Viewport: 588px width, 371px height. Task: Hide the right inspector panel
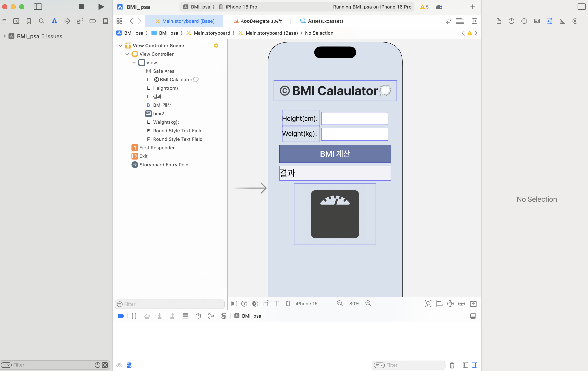point(581,7)
